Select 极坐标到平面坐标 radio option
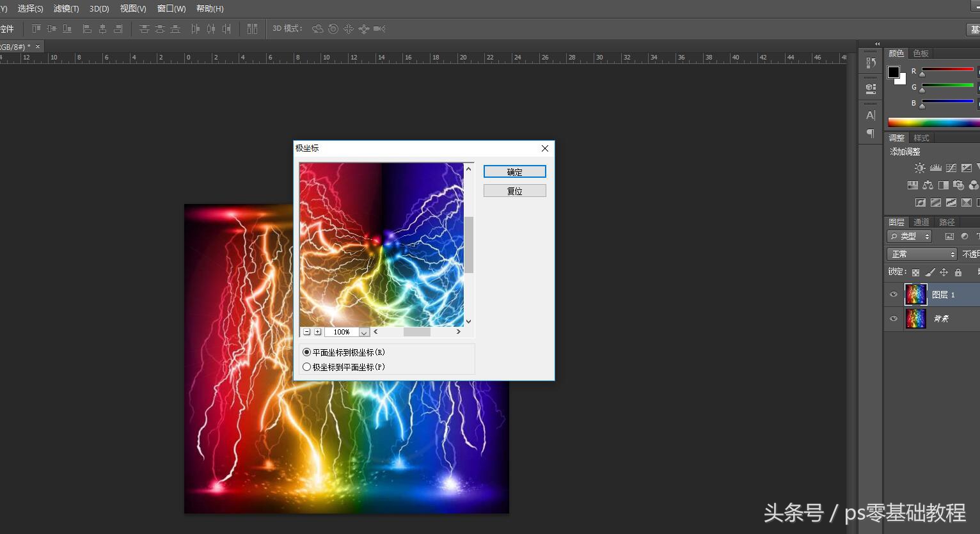This screenshot has width=980, height=534. 307,367
